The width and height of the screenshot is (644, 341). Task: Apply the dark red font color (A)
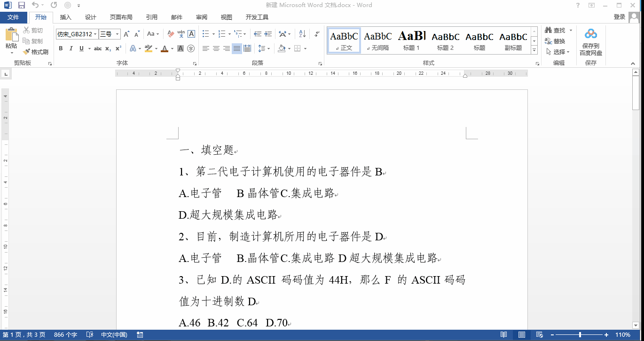[165, 48]
